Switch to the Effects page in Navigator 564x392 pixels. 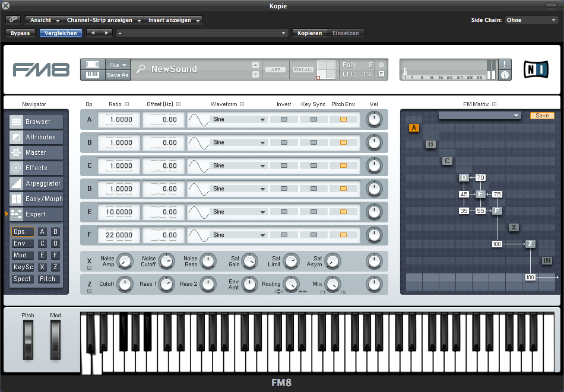click(x=36, y=168)
